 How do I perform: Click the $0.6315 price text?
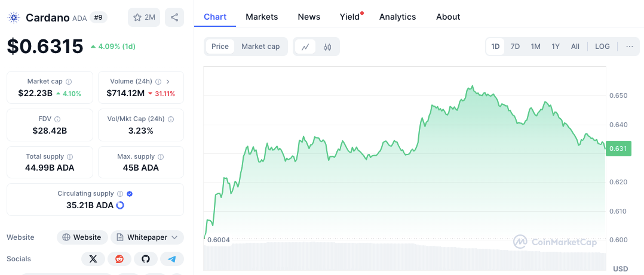[x=45, y=47]
